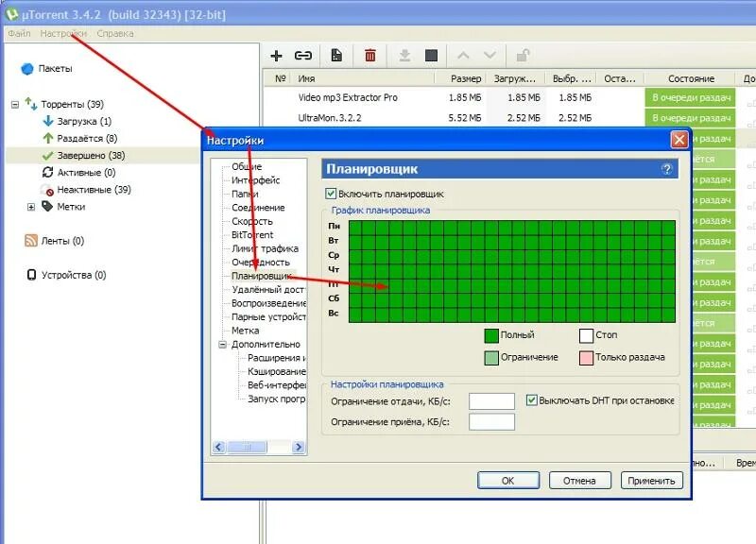
Task: Select BitTorrent in settings tree
Action: click(252, 235)
